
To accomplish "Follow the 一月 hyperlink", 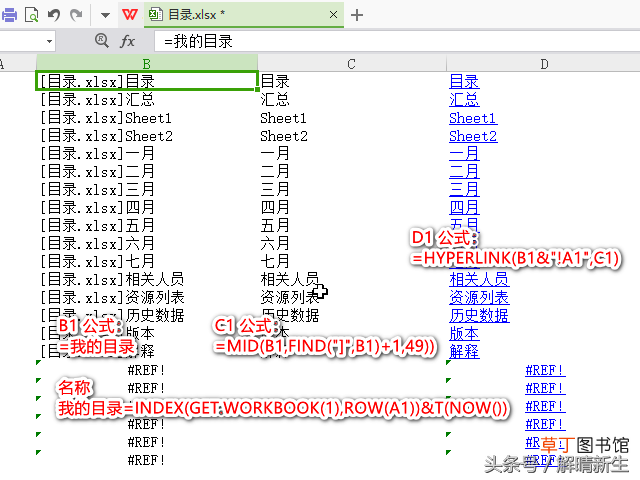I will click(x=464, y=153).
